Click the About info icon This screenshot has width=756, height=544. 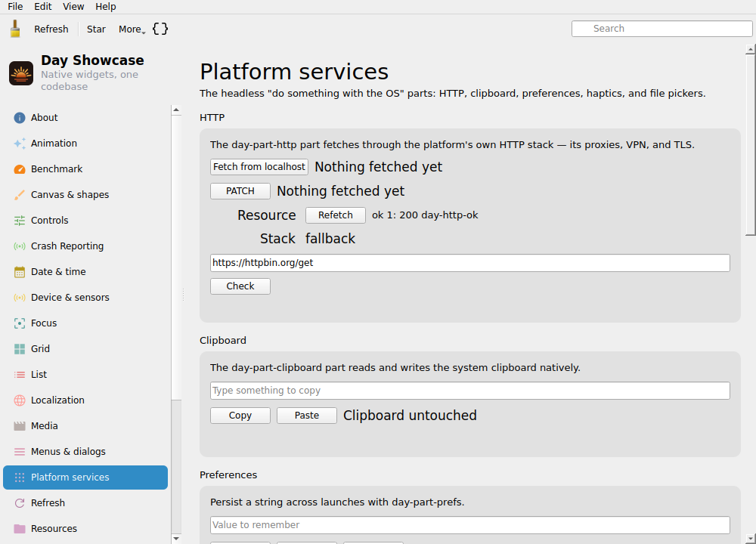point(20,118)
